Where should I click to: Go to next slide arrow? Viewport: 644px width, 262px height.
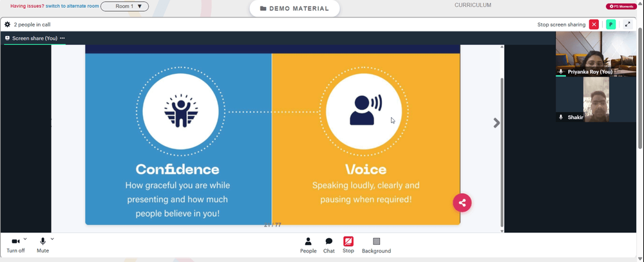tap(497, 123)
